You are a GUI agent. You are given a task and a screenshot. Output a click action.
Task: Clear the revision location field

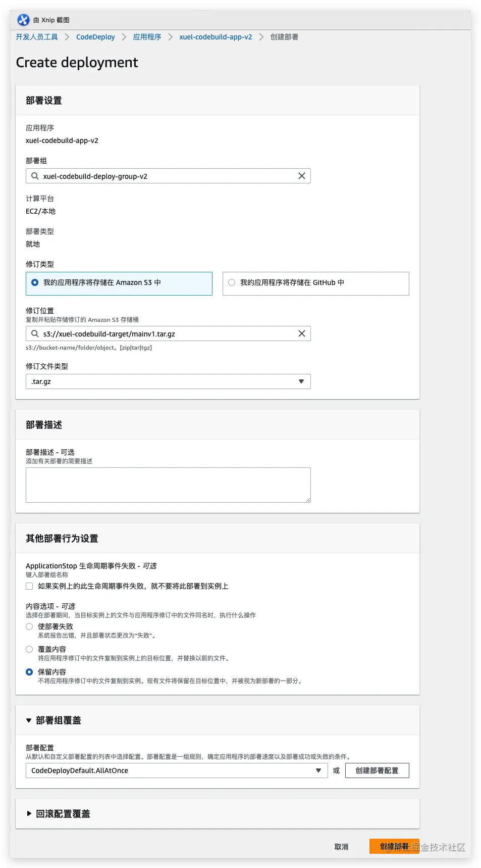coord(302,333)
